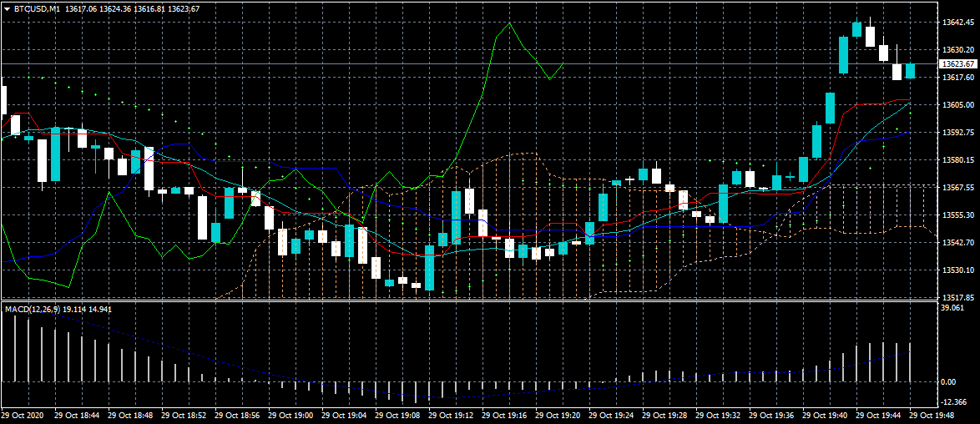980x424 pixels.
Task: Click the 29 Oct 19:04 time label
Action: click(x=344, y=416)
